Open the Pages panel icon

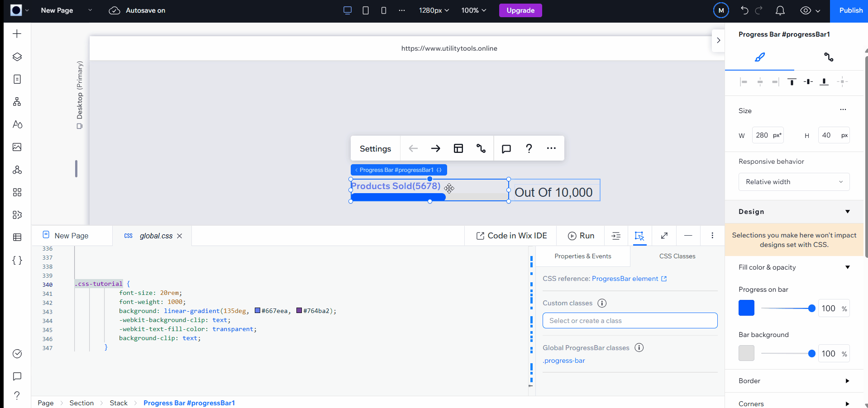click(17, 79)
